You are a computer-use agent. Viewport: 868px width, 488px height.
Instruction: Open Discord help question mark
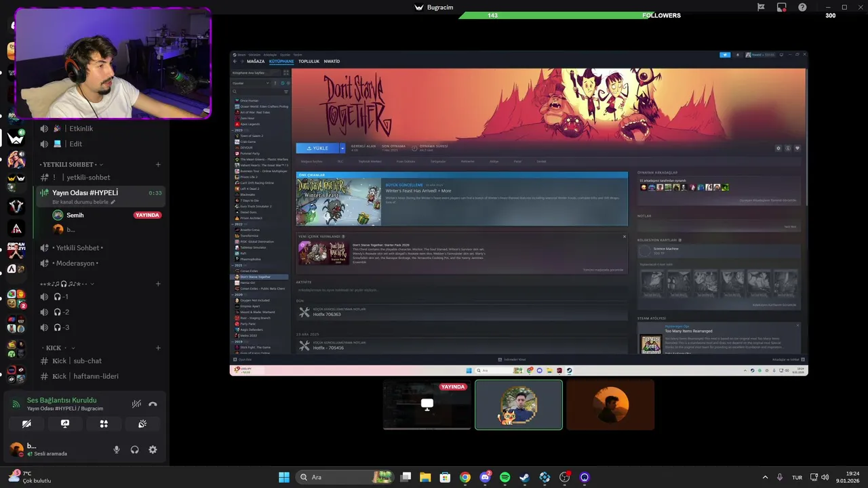click(802, 7)
